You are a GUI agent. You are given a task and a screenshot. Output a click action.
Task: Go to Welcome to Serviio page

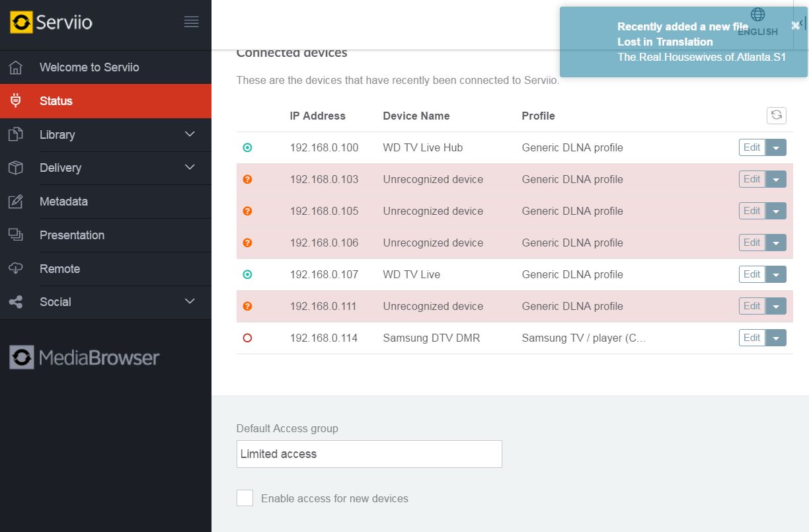click(x=89, y=67)
